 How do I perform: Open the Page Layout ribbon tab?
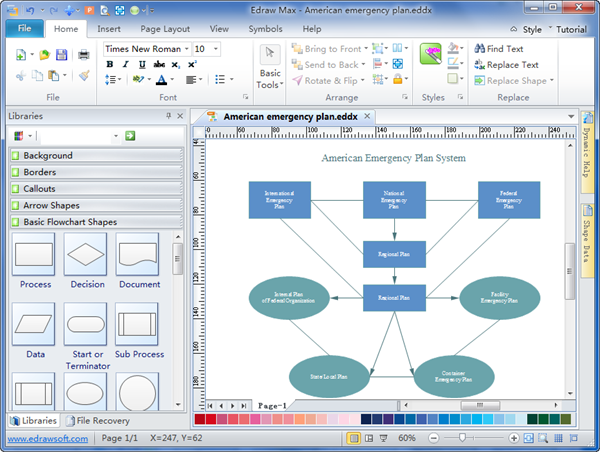pos(165,29)
